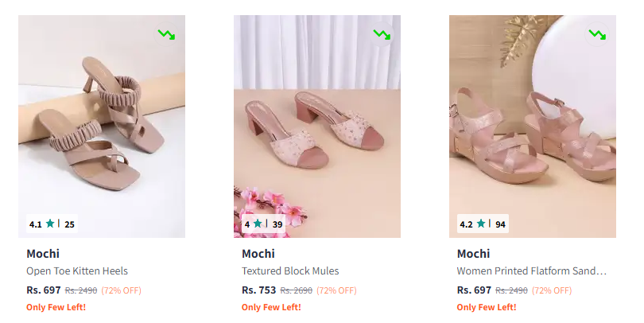Click the 4.2 star rating badge with 94 reviews
This screenshot has height=323, width=644.
pos(483,224)
